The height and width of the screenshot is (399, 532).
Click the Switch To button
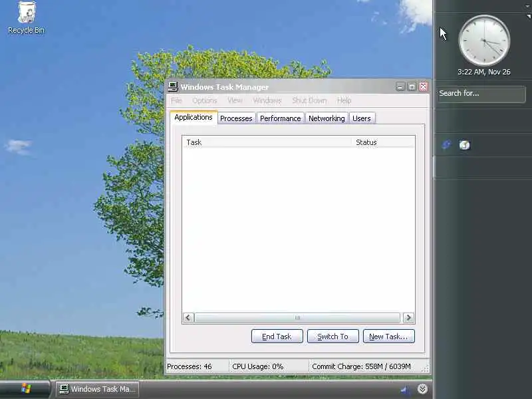(333, 336)
